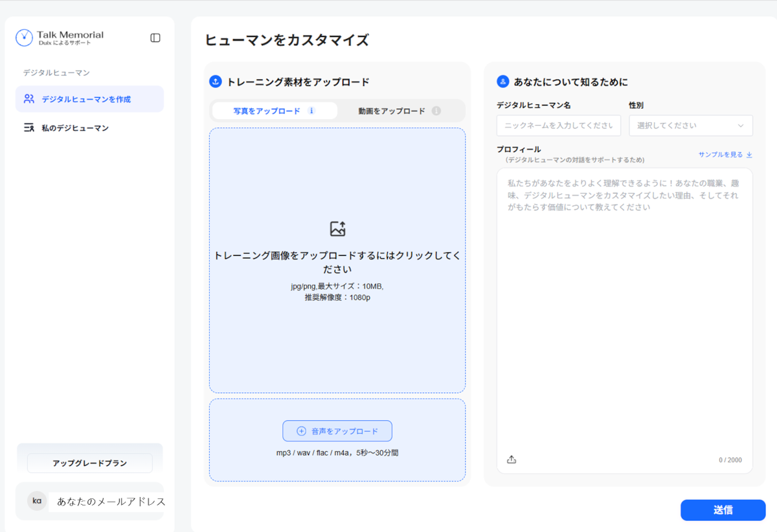Click the Talk Memorial clock logo
This screenshot has width=777, height=532.
tap(23, 38)
